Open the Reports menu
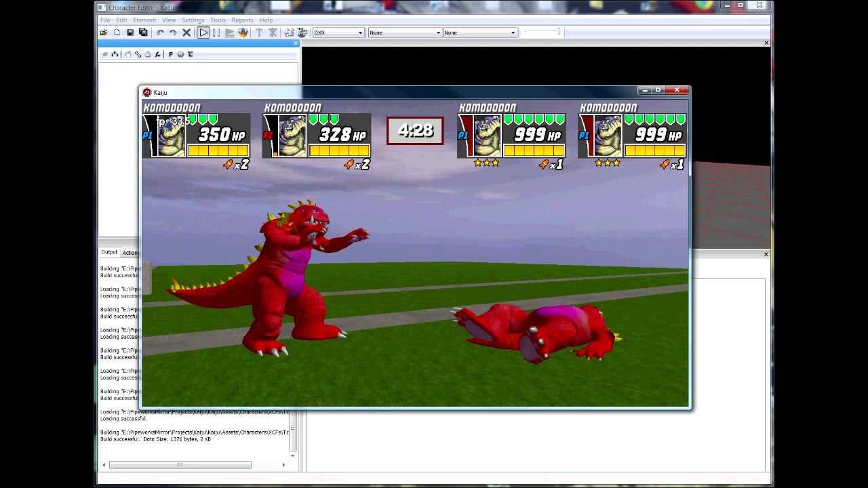This screenshot has width=868, height=488. 242,20
